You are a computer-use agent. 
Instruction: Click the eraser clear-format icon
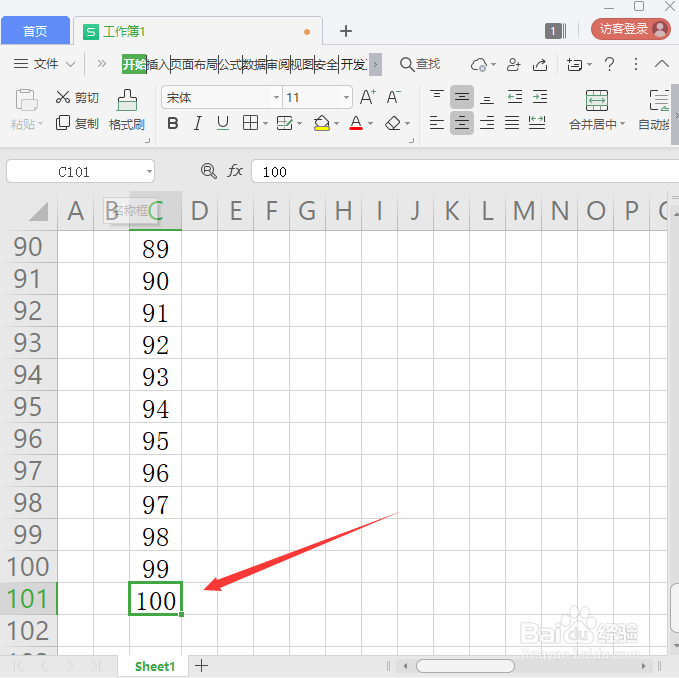coord(393,123)
